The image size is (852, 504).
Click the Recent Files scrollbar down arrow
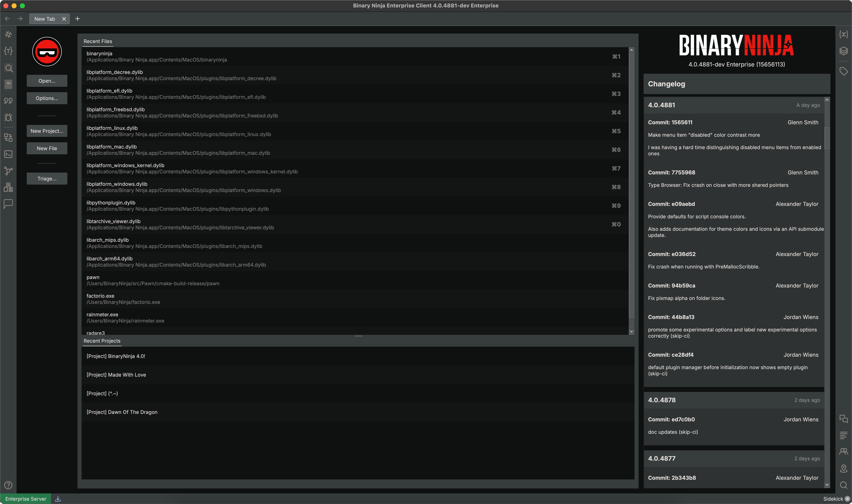[632, 332]
